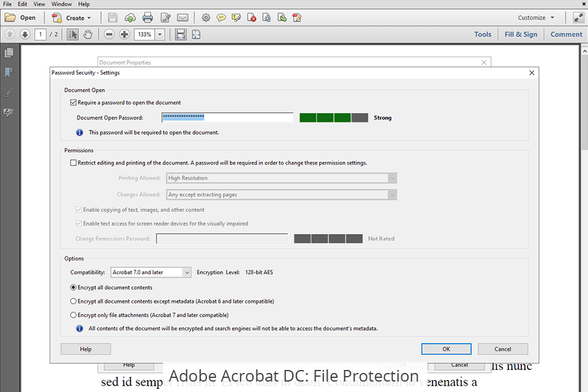Click the edit PDF pencil icon
The image size is (588, 392).
pyautogui.click(x=297, y=18)
